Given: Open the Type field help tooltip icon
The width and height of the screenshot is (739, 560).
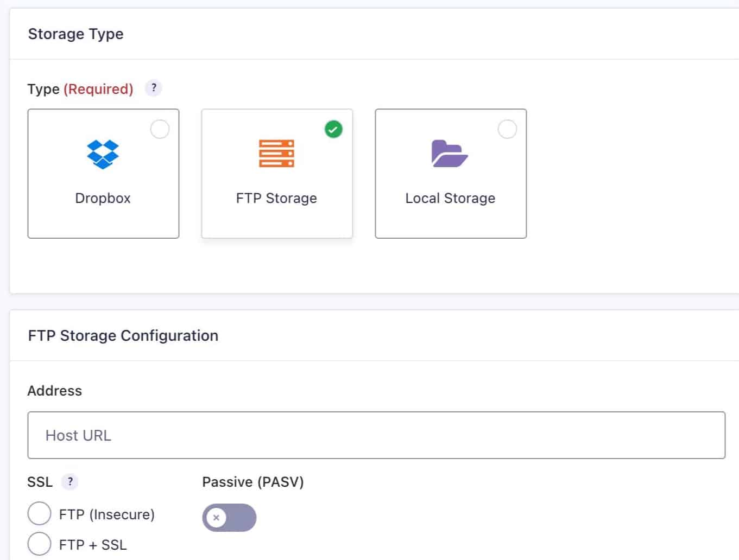Looking at the screenshot, I should pyautogui.click(x=154, y=88).
